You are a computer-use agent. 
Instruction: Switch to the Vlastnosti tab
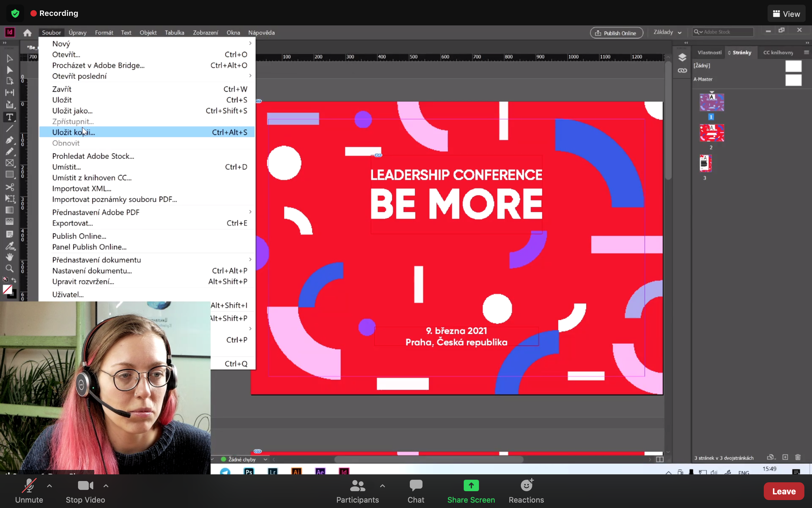point(709,52)
